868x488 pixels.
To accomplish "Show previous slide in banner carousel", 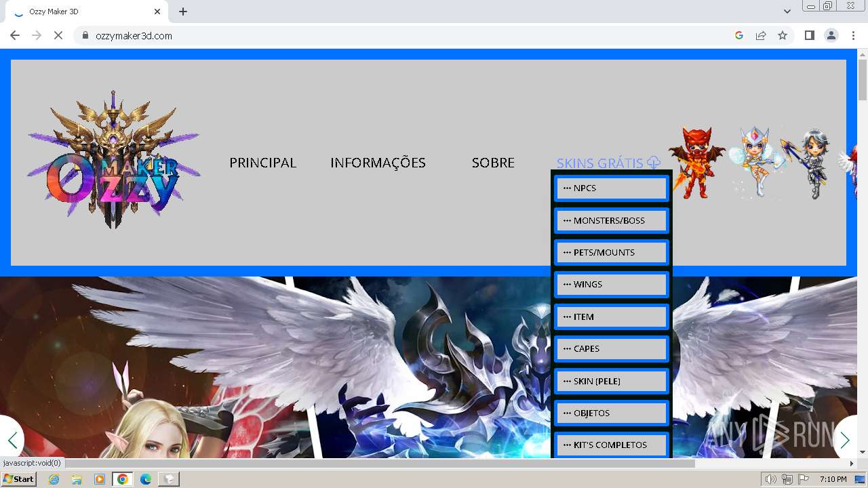I will point(12,440).
